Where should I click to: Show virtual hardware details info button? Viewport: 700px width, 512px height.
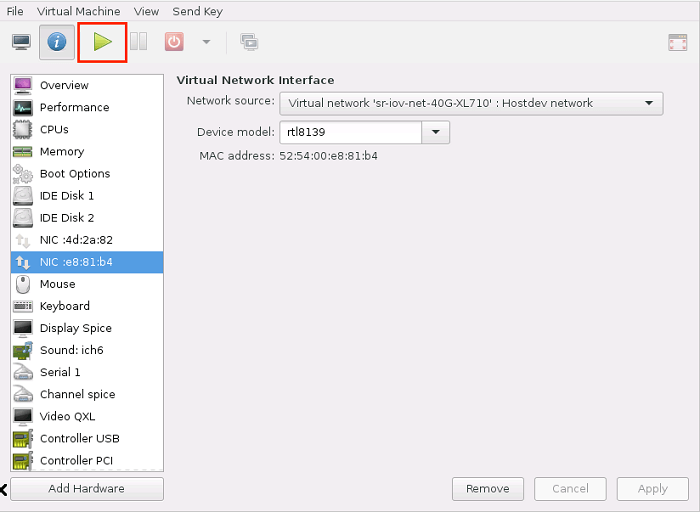pos(57,42)
